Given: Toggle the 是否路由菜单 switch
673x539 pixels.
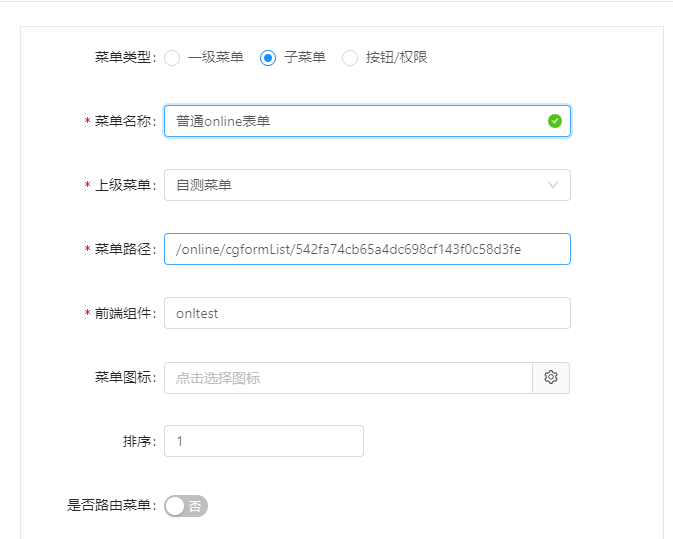Looking at the screenshot, I should 186,506.
